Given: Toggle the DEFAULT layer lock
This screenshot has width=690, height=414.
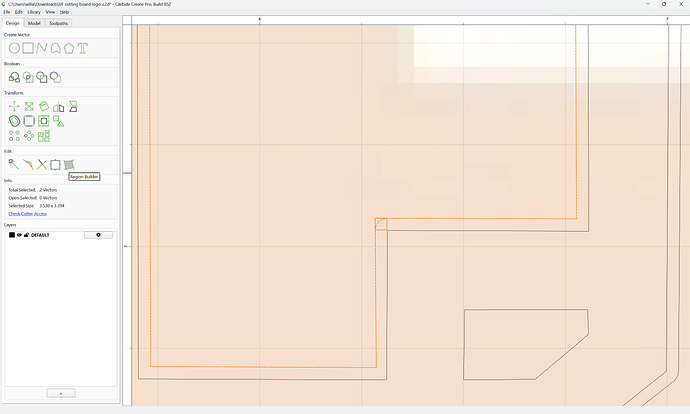Looking at the screenshot, I should (x=26, y=235).
